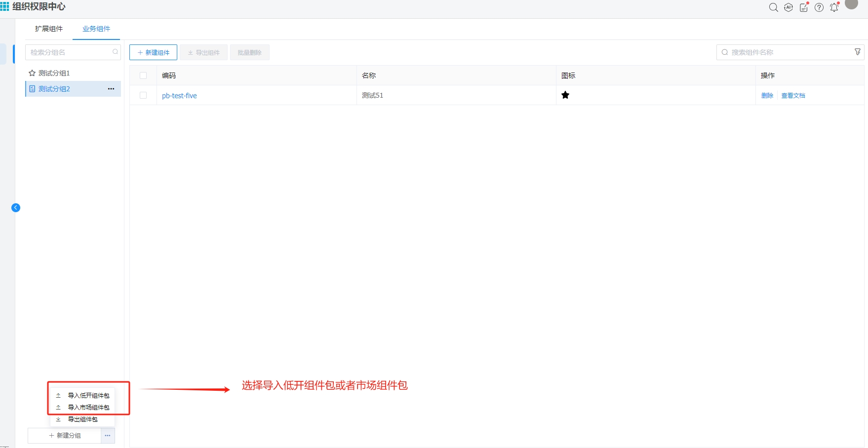The width and height of the screenshot is (868, 448).
Task: Click the help question mark icon
Action: click(819, 7)
